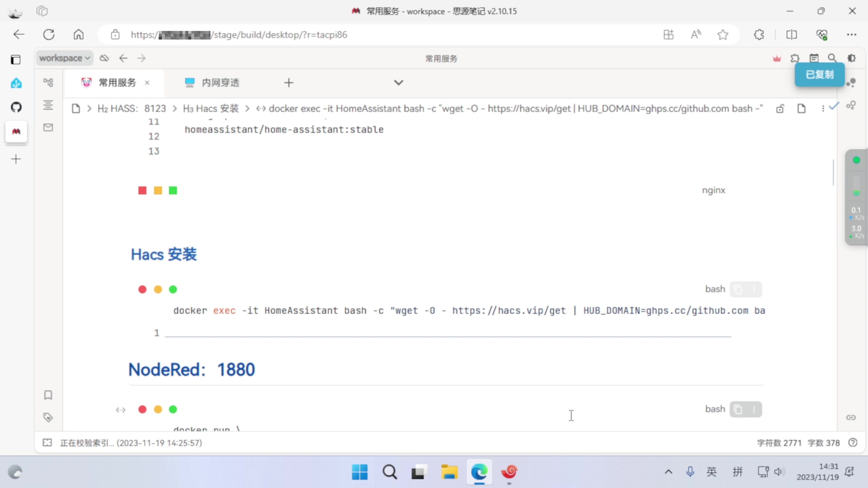
Task: Switch to the 内网穿透 tab
Action: [212, 82]
